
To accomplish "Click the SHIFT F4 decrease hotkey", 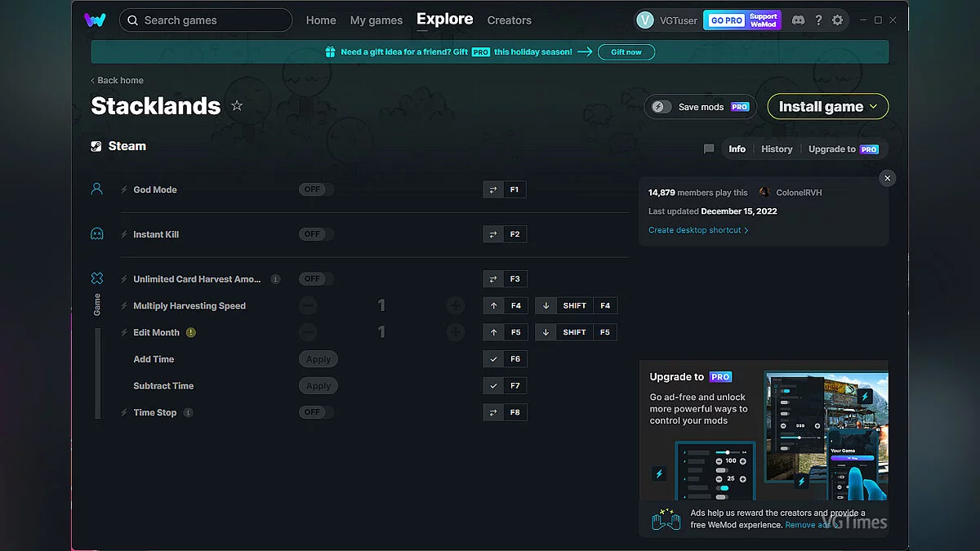I will click(577, 306).
